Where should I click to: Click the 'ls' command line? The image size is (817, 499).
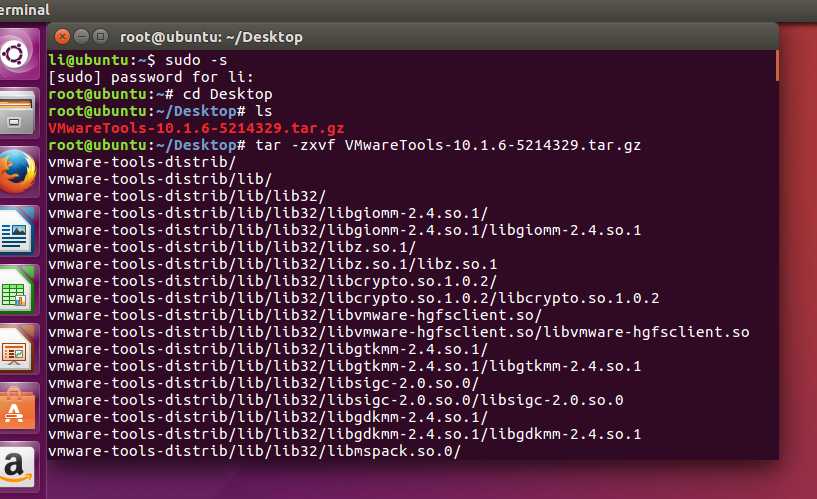(160, 111)
